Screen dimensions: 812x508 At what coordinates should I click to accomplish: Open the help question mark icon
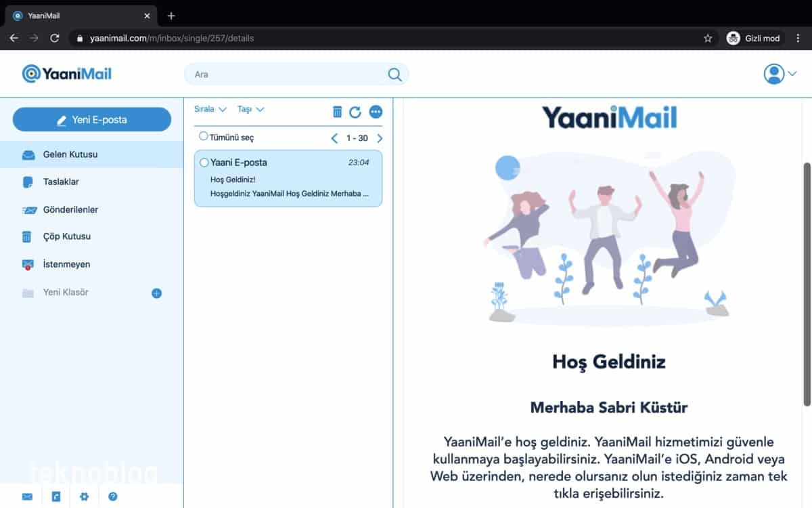(x=113, y=496)
